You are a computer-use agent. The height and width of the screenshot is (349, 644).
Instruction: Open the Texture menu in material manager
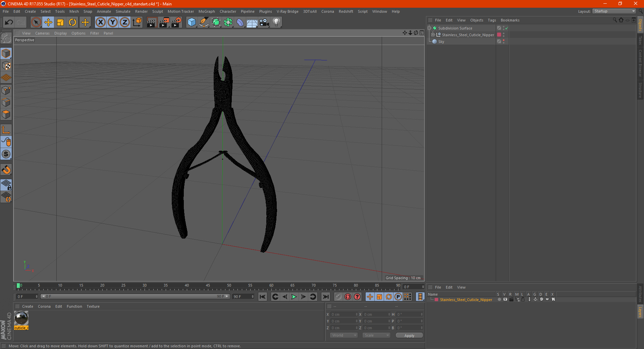93,306
